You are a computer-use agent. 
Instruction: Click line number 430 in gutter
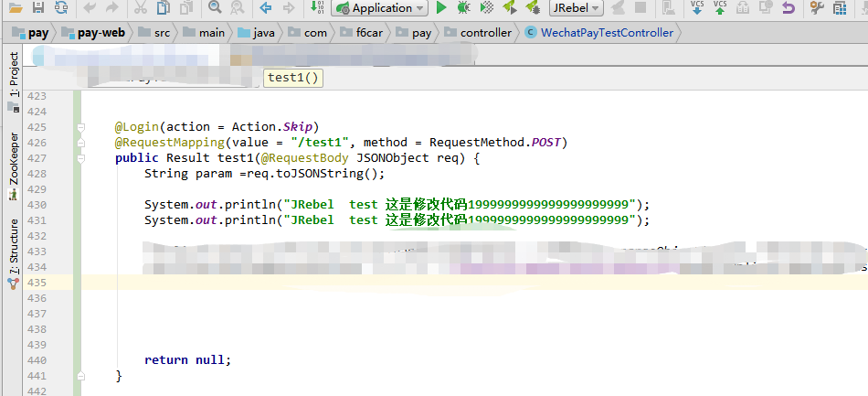(x=37, y=205)
